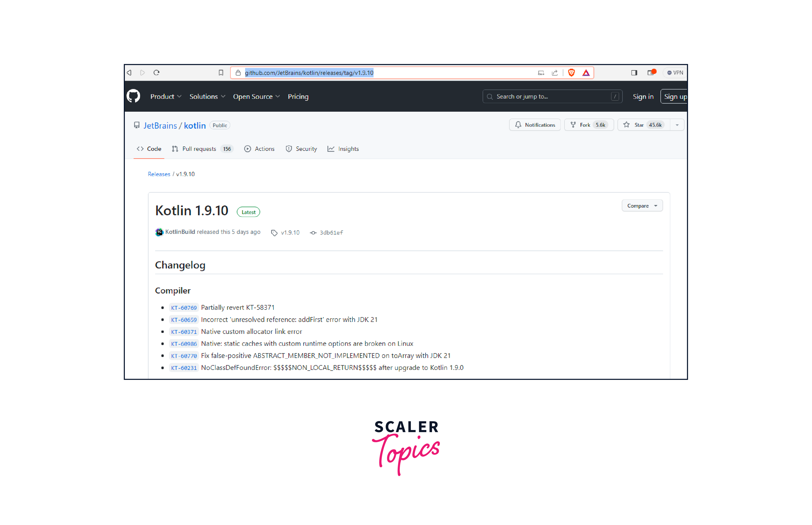Click the GitHub Octocat logo

pos(133,96)
